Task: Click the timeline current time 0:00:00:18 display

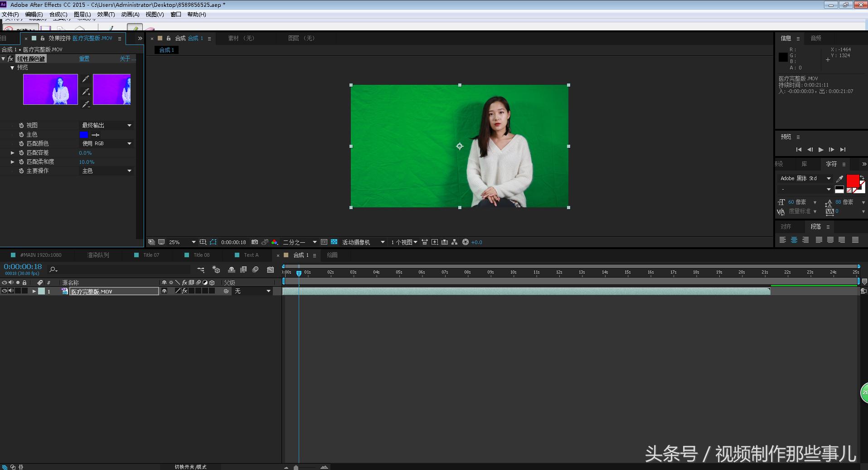Action: click(23, 267)
